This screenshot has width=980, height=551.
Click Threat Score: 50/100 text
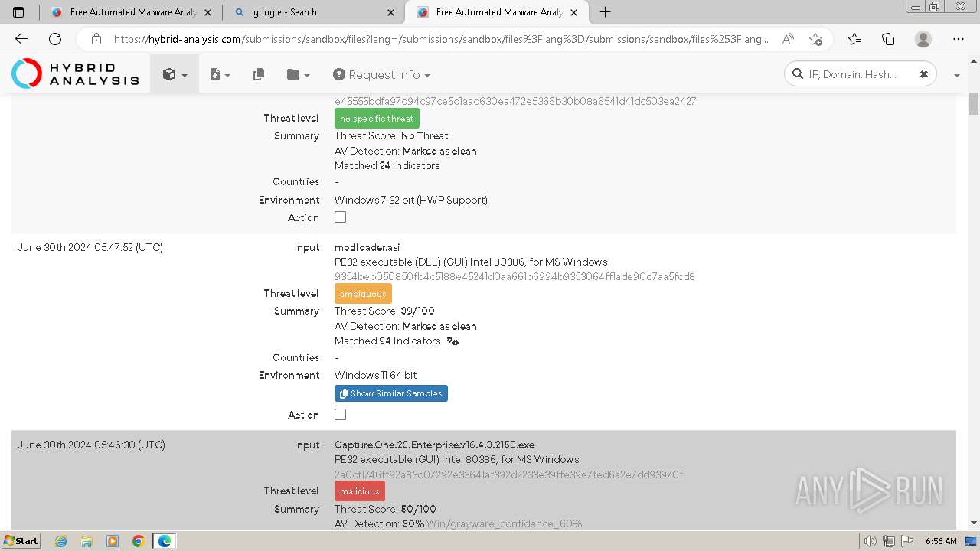pos(385,509)
